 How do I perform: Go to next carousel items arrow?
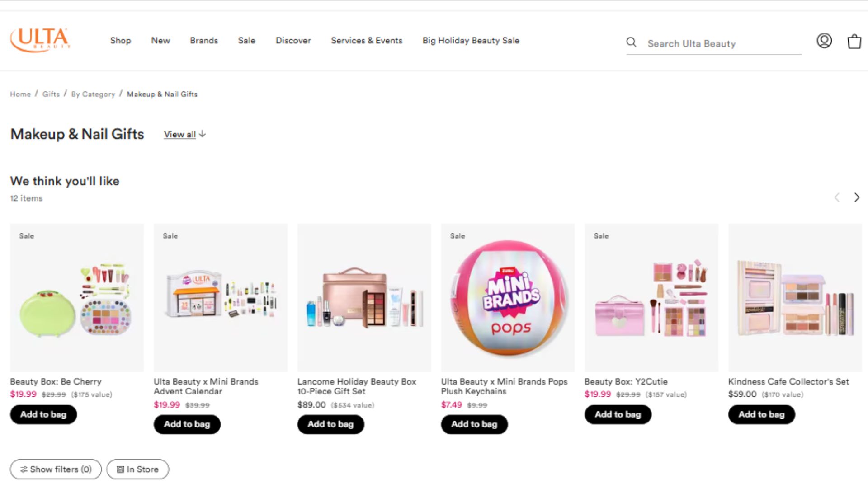856,197
